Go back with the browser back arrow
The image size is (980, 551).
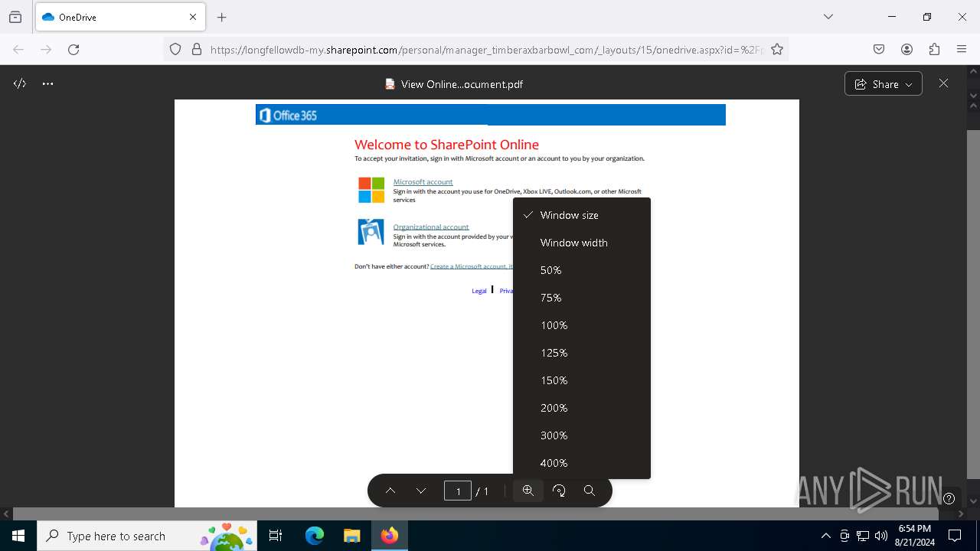point(18,50)
